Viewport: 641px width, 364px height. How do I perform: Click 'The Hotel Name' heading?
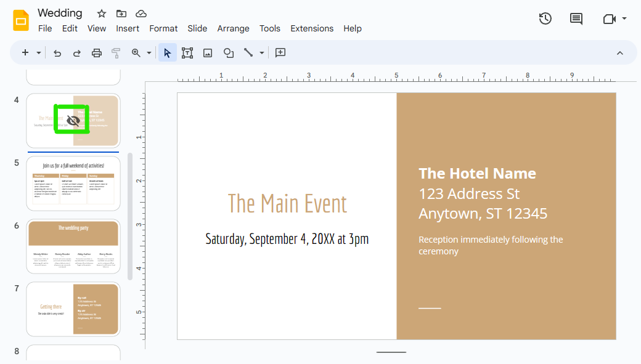pyautogui.click(x=477, y=174)
